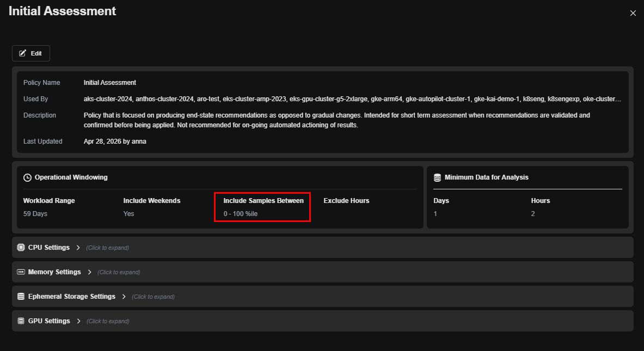This screenshot has height=351, width=644.
Task: Click the 'Workload Range' label
Action: [49, 201]
